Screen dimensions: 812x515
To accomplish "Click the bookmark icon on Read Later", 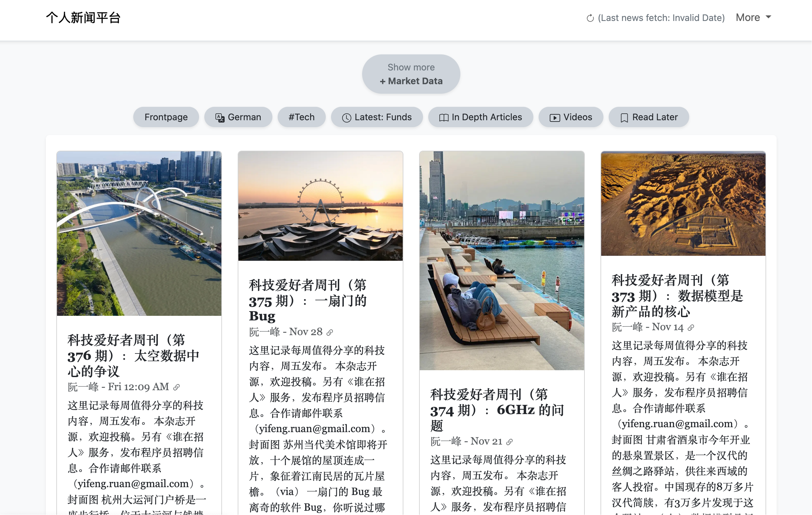I will (x=624, y=118).
